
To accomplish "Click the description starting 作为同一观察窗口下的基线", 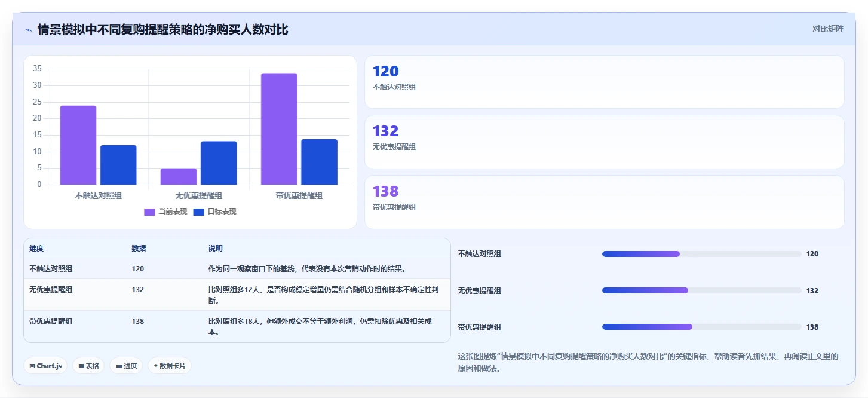I will pyautogui.click(x=308, y=269).
